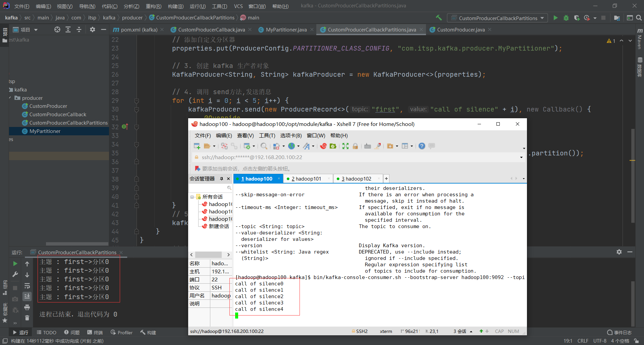
Task: Add new Xshell tab with plus button
Action: pyautogui.click(x=386, y=179)
